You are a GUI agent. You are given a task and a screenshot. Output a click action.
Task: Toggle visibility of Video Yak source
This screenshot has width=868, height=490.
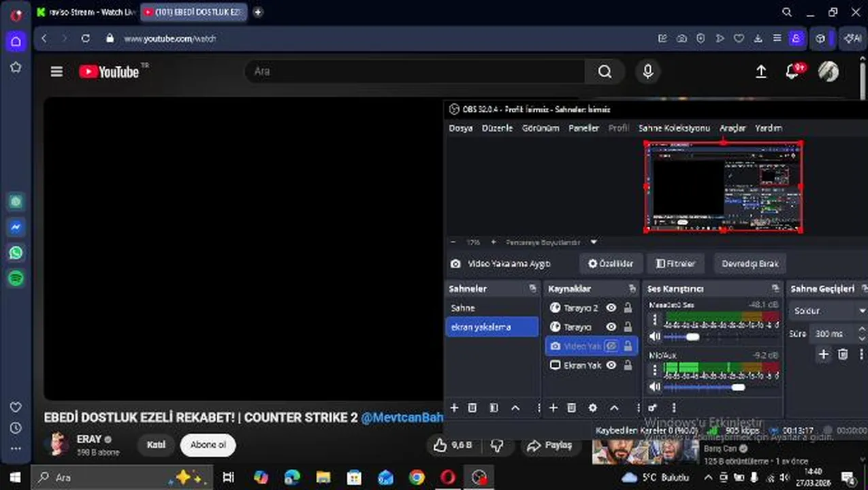pos(611,346)
